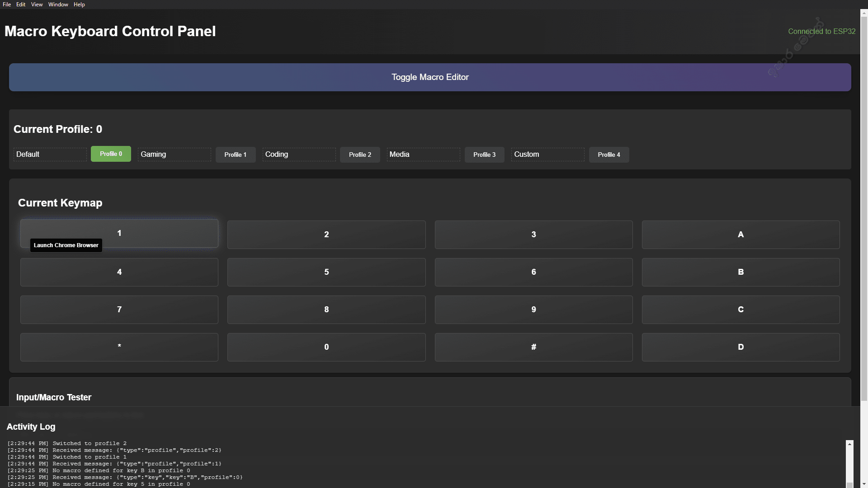Screen dimensions: 868x488
Task: Click the Connected to ESP32 status
Action: pos(821,31)
